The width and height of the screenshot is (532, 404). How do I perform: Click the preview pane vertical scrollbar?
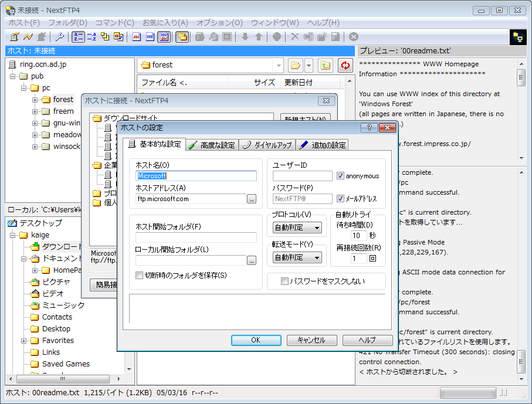pos(521,111)
